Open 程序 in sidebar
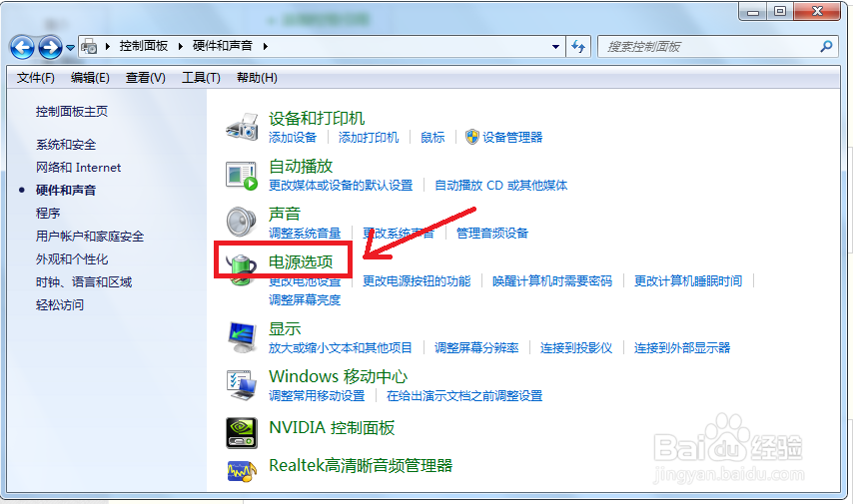 point(48,214)
